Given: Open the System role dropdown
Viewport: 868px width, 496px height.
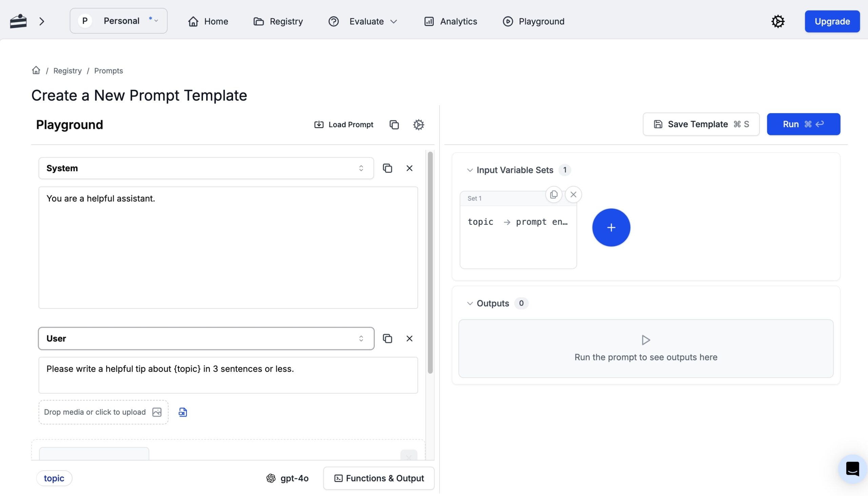Looking at the screenshot, I should point(206,168).
